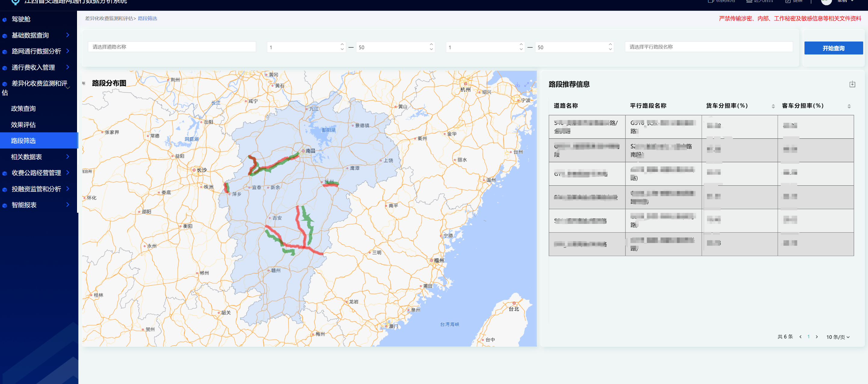868x384 pixels.
Task: Go to the previous results page
Action: tap(800, 337)
